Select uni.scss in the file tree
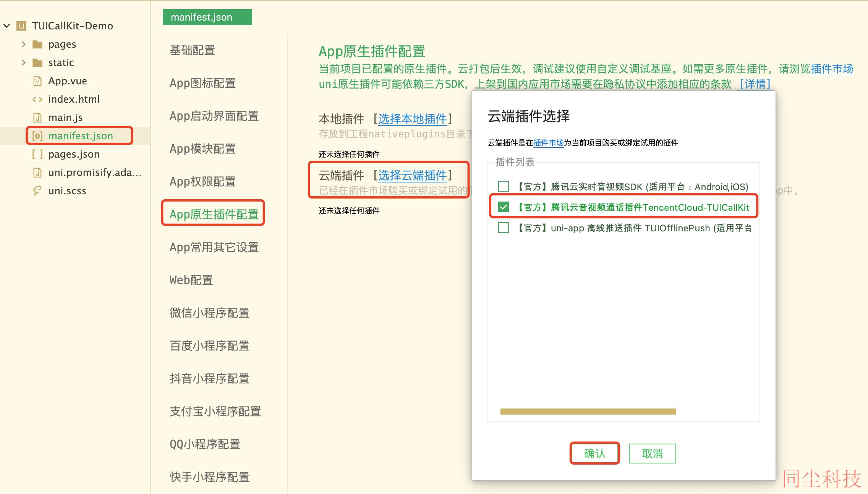868x494 pixels. 67,191
